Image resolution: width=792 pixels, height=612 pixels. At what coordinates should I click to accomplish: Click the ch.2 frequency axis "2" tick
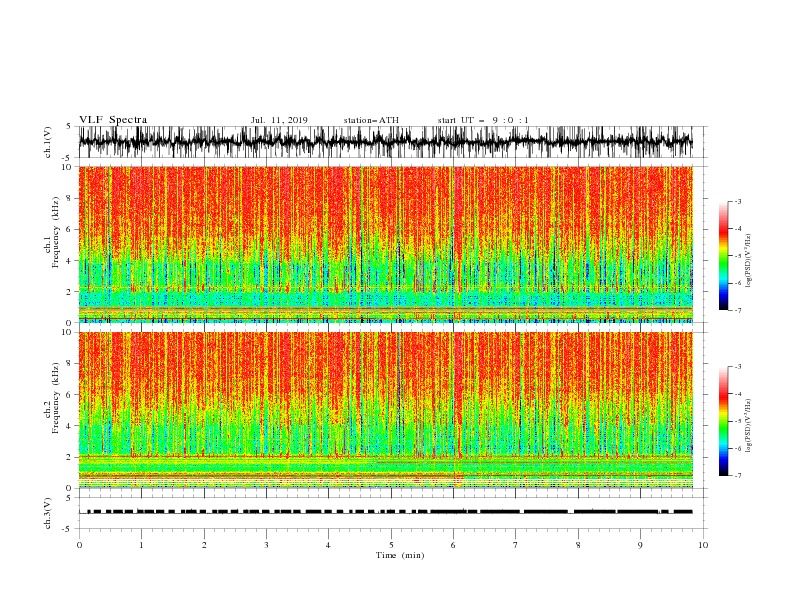tap(70, 457)
